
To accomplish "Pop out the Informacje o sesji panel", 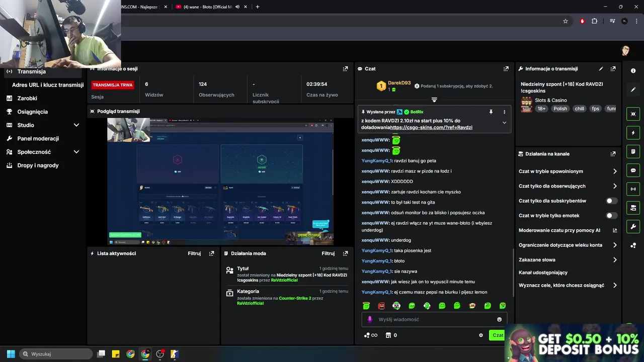I will tap(345, 69).
